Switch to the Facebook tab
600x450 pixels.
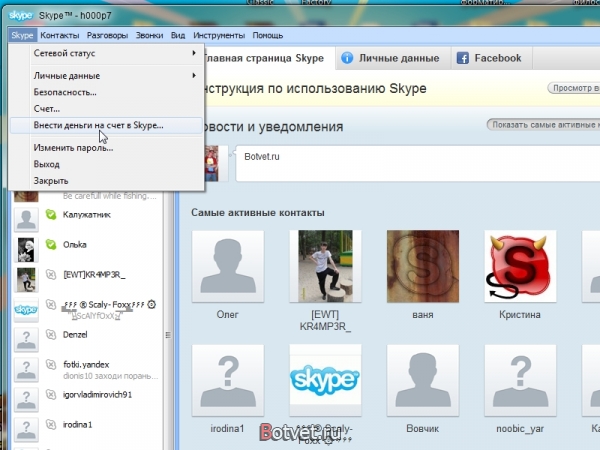(491, 58)
